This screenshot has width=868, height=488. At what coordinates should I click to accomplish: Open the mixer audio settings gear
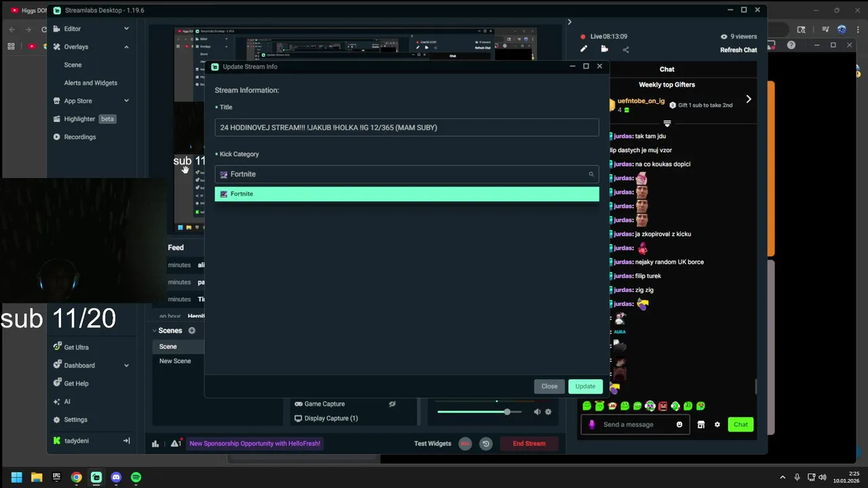(548, 411)
